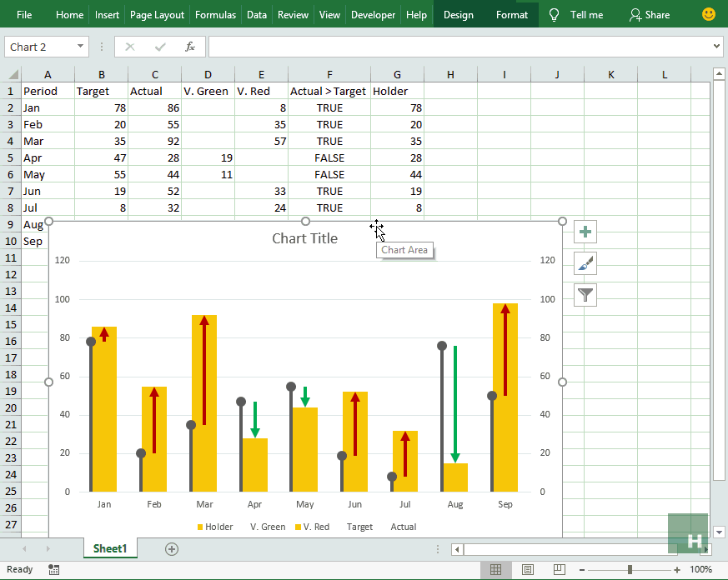Viewport: 728px width, 580px height.
Task: Click the green arrow above the Aug bar
Action: point(455,403)
